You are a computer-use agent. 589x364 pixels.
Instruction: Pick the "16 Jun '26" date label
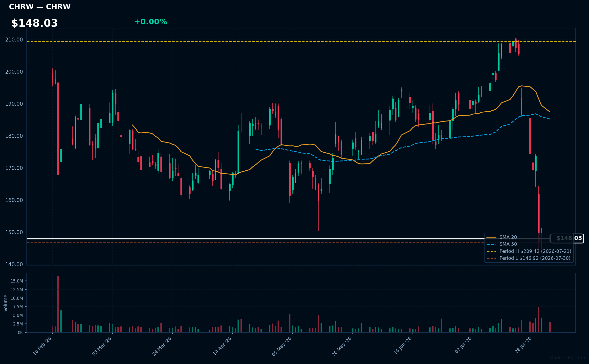coord(403,346)
